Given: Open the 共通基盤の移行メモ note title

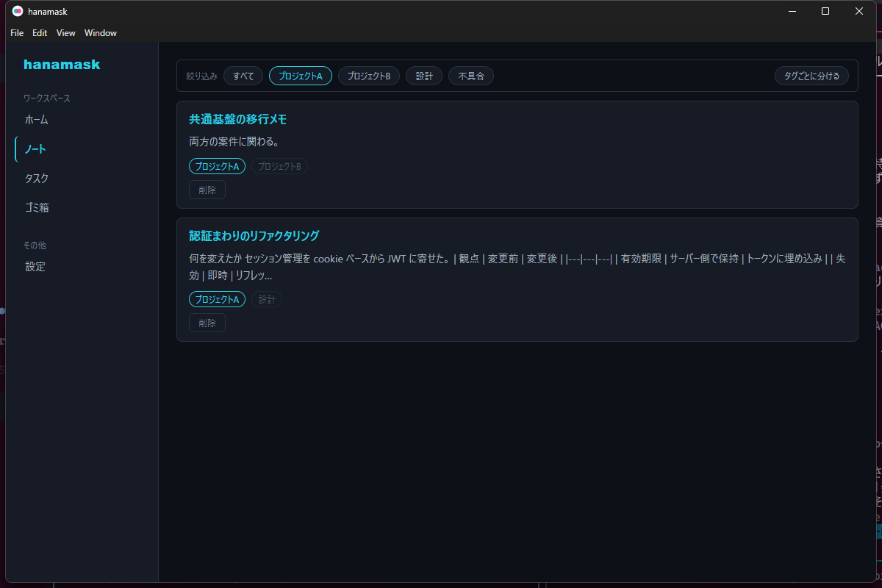Looking at the screenshot, I should (x=238, y=119).
